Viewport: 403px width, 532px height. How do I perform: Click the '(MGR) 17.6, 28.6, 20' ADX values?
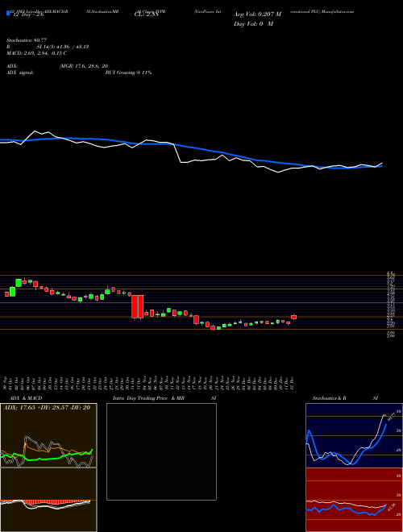(x=84, y=66)
